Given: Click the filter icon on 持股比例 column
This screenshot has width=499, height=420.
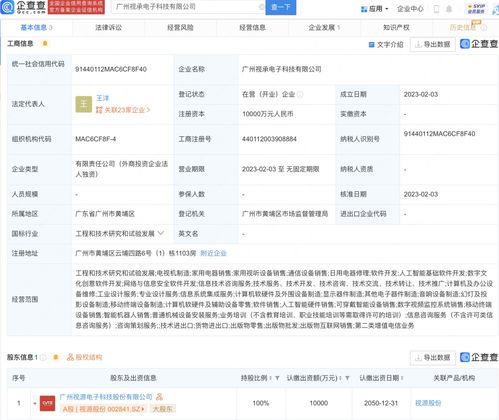Looking at the screenshot, I should [277, 378].
